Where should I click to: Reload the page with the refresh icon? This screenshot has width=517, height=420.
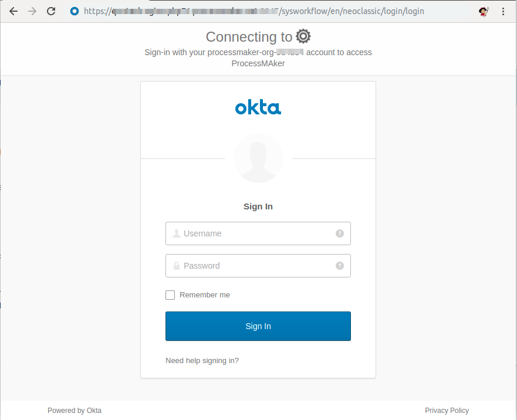click(51, 11)
